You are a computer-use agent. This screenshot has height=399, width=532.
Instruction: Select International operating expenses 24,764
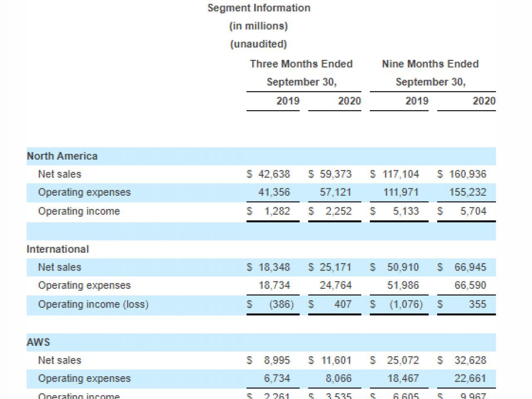tap(336, 286)
